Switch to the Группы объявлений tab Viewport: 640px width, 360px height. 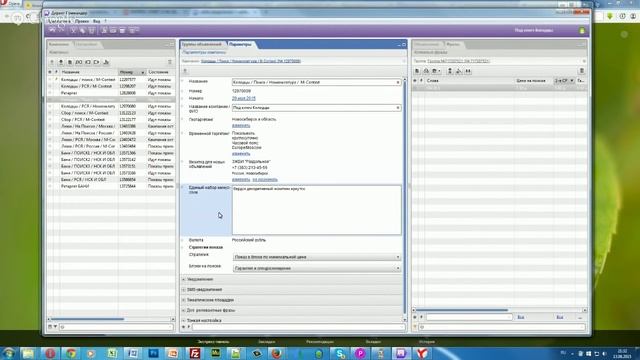click(202, 44)
